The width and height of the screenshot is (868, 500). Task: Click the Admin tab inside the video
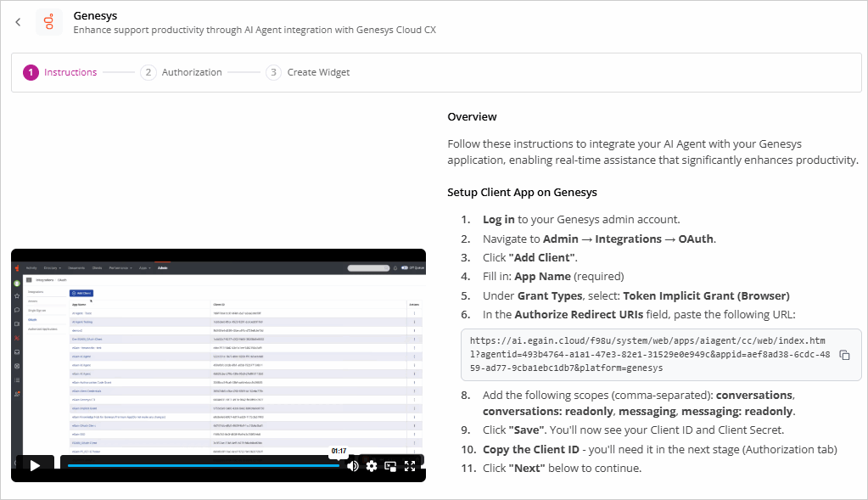coord(162,268)
